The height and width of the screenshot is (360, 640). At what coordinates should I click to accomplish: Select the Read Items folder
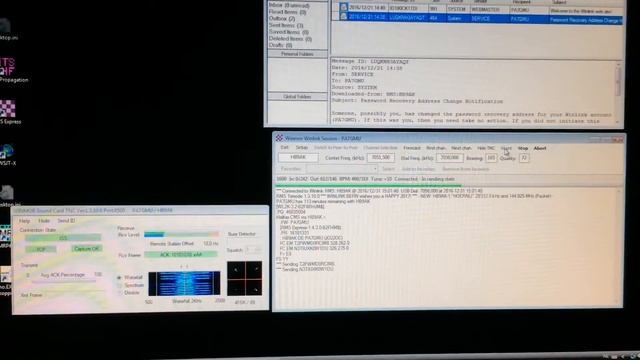click(287, 12)
